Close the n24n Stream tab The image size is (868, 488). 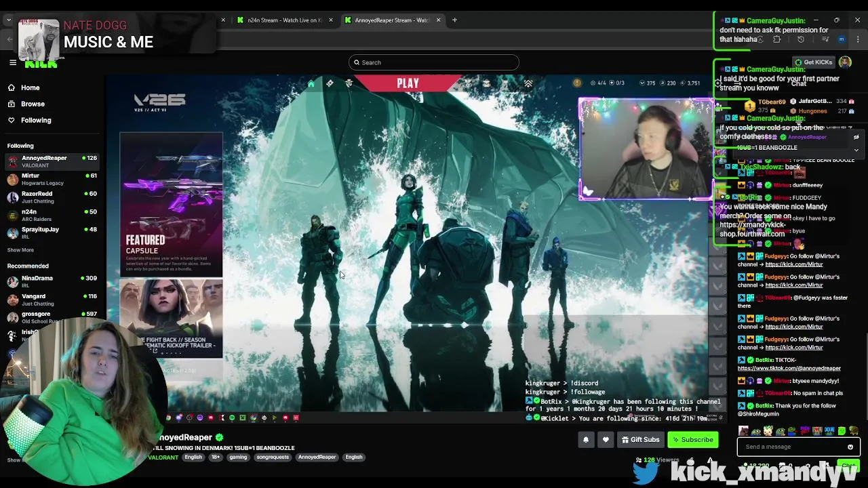pyautogui.click(x=331, y=20)
